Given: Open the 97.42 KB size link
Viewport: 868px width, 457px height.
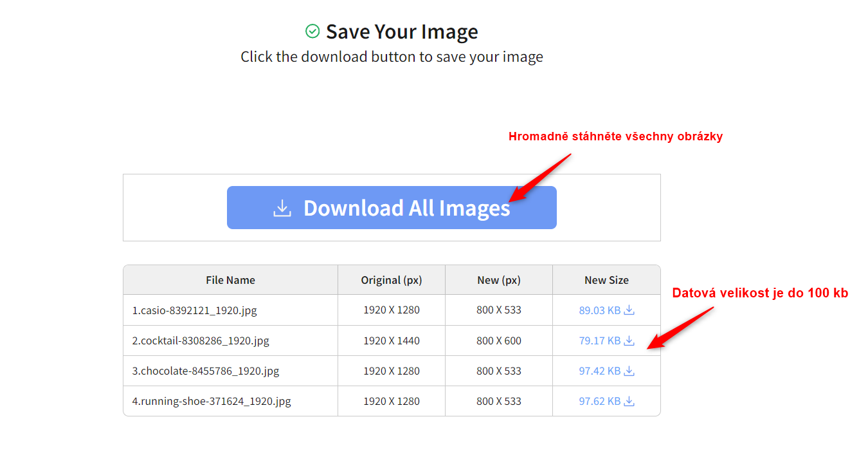Looking at the screenshot, I should click(x=599, y=371).
